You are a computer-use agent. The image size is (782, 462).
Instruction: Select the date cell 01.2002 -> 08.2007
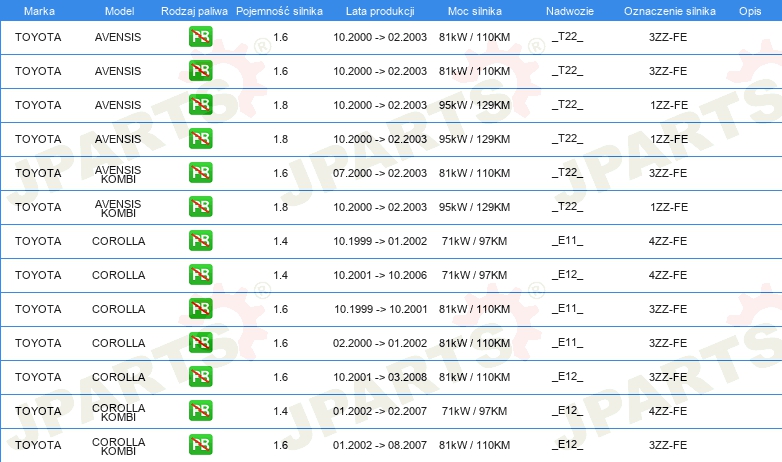(x=380, y=445)
